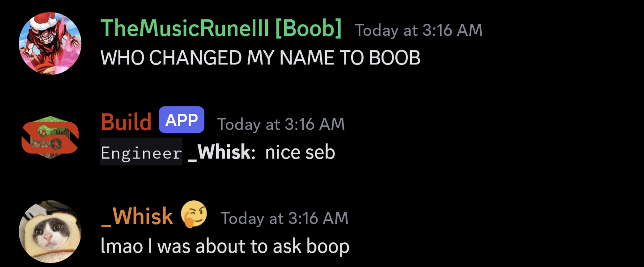Click the timestamp on _Whisk's message

pyautogui.click(x=284, y=219)
